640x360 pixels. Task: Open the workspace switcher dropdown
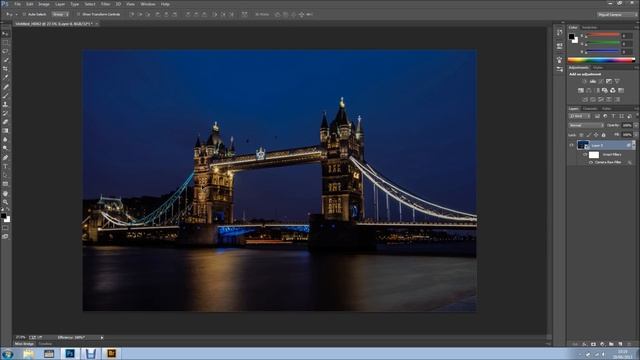[617, 15]
